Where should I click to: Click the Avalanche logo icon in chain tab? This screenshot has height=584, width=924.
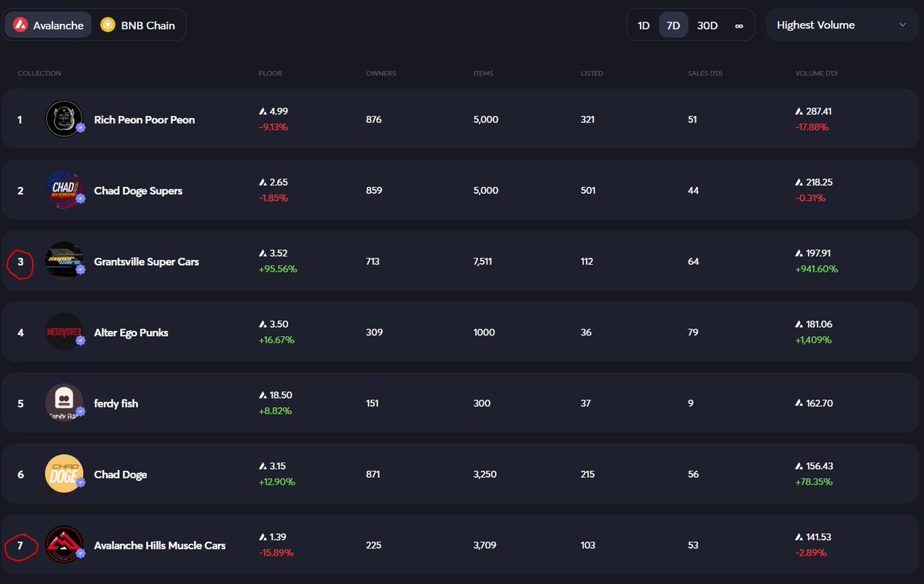click(21, 25)
